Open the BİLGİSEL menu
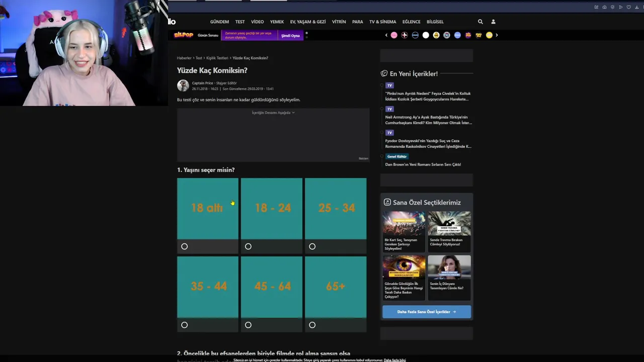The height and width of the screenshot is (362, 644). pos(435,22)
